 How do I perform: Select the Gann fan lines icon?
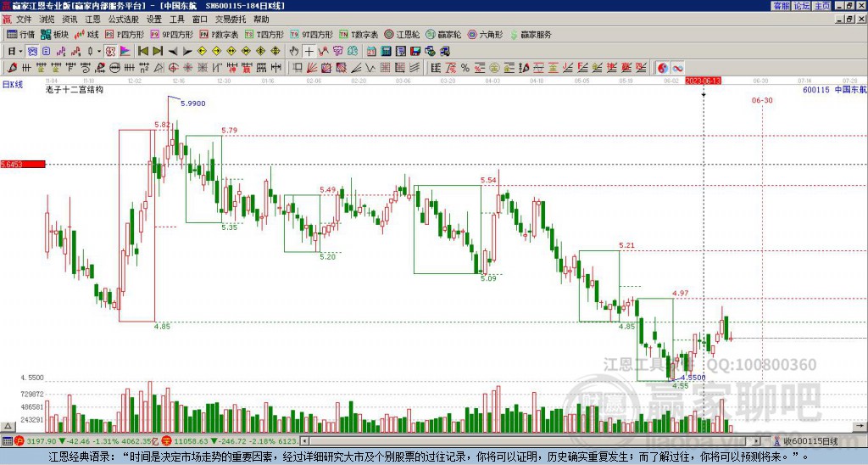tap(312, 68)
